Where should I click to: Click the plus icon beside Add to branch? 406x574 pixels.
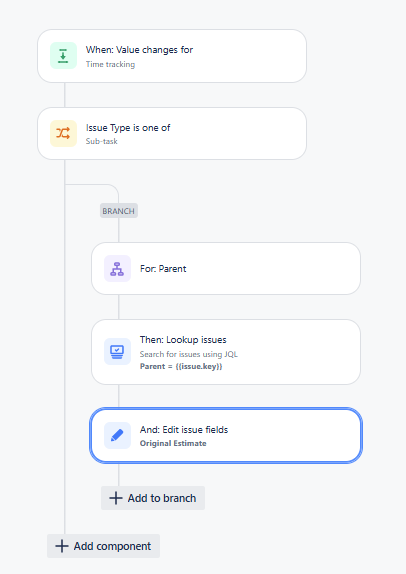[x=116, y=498]
